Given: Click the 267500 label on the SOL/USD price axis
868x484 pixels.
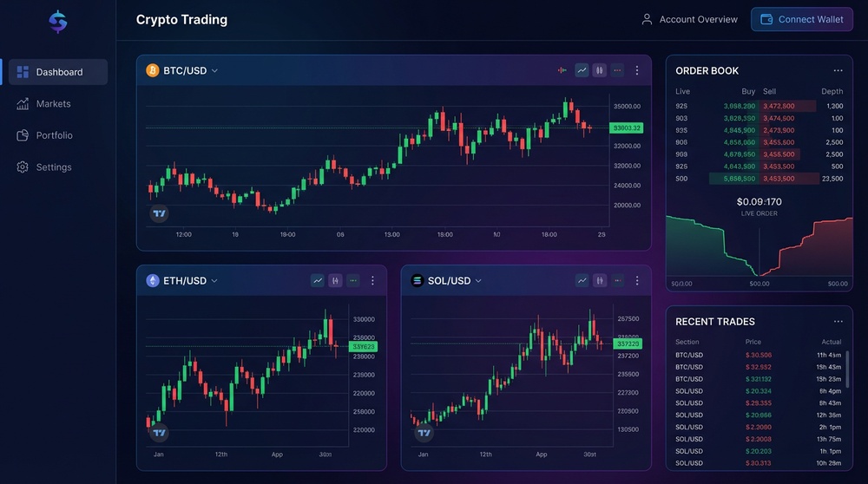Looking at the screenshot, I should pyautogui.click(x=628, y=318).
